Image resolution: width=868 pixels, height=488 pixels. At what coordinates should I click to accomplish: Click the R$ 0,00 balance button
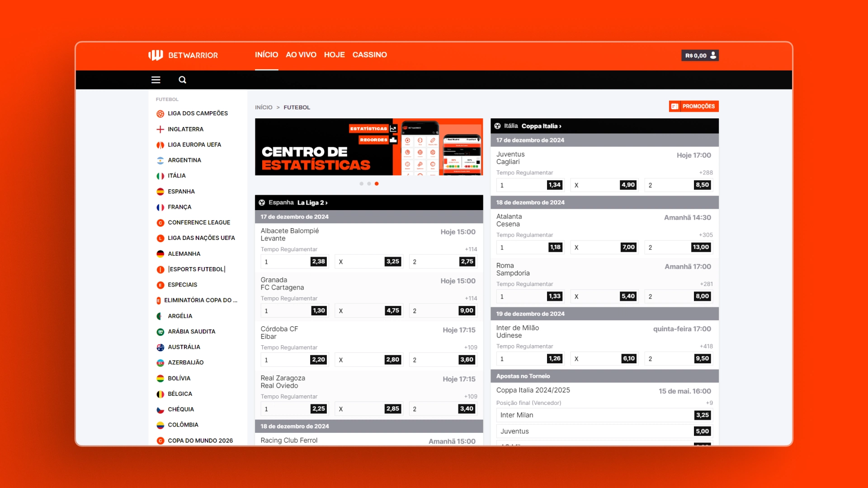pyautogui.click(x=700, y=55)
